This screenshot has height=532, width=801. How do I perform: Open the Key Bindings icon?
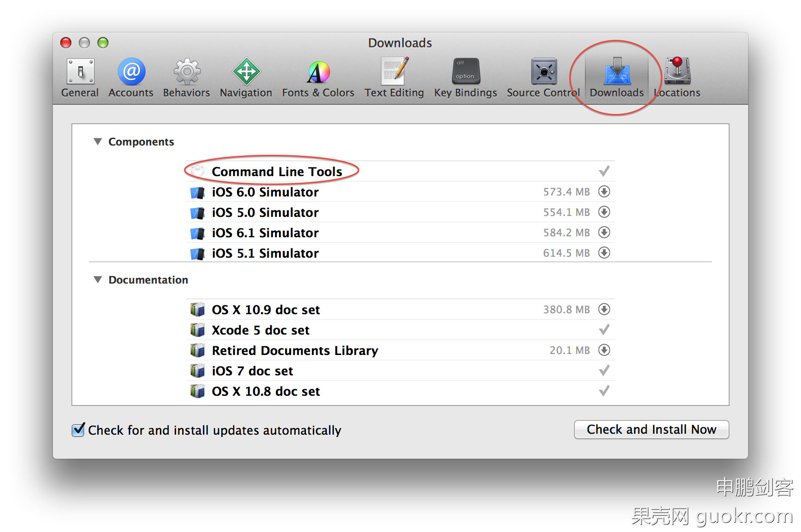[466, 71]
